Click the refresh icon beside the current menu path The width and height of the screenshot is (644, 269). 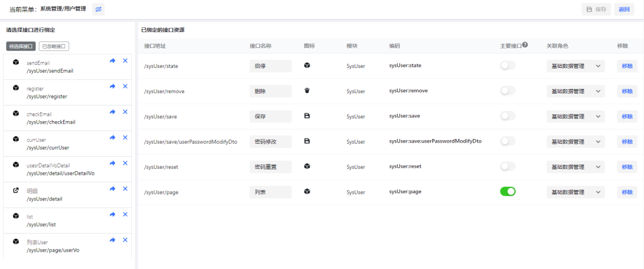click(x=98, y=9)
